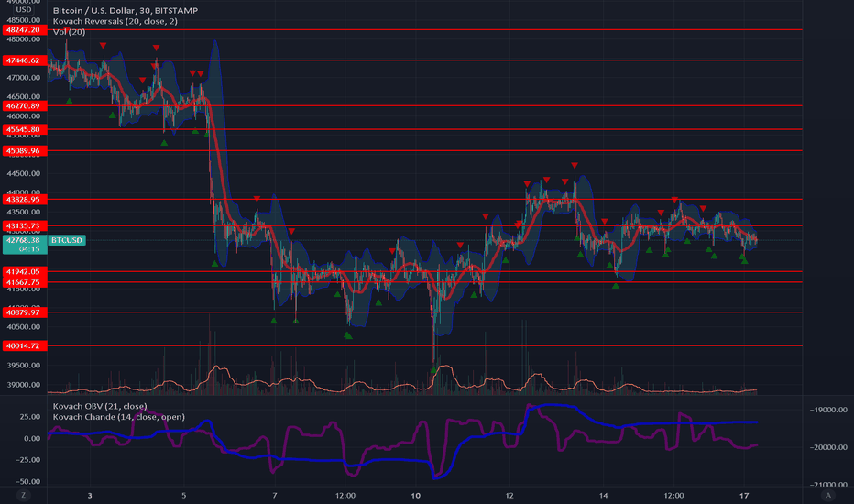Screen dimensions: 854x504
Task: Select the 40879.97 horizontal line price label
Action: [x=25, y=312]
